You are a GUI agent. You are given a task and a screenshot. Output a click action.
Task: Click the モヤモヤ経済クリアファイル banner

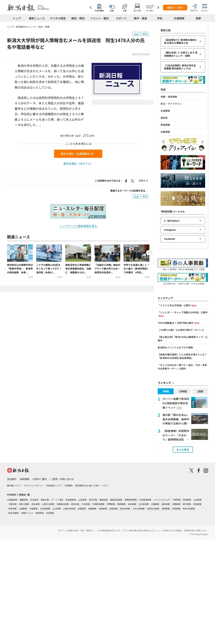[183, 144]
